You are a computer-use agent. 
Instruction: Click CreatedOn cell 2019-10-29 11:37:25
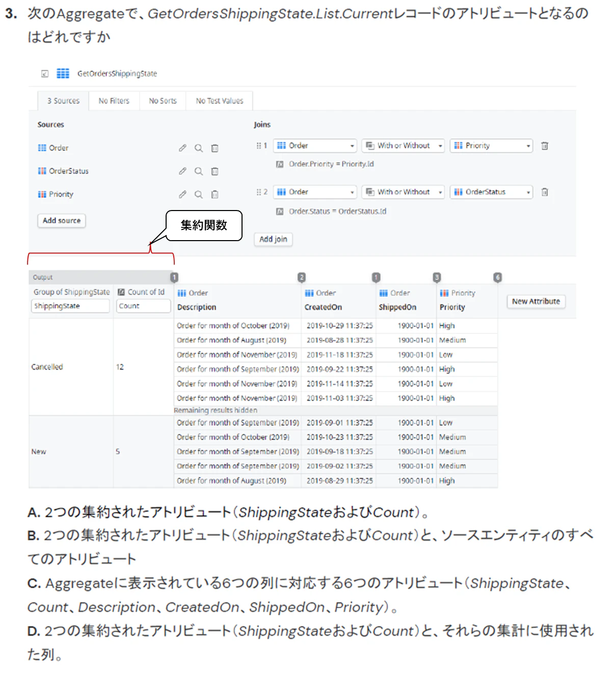tap(339, 326)
